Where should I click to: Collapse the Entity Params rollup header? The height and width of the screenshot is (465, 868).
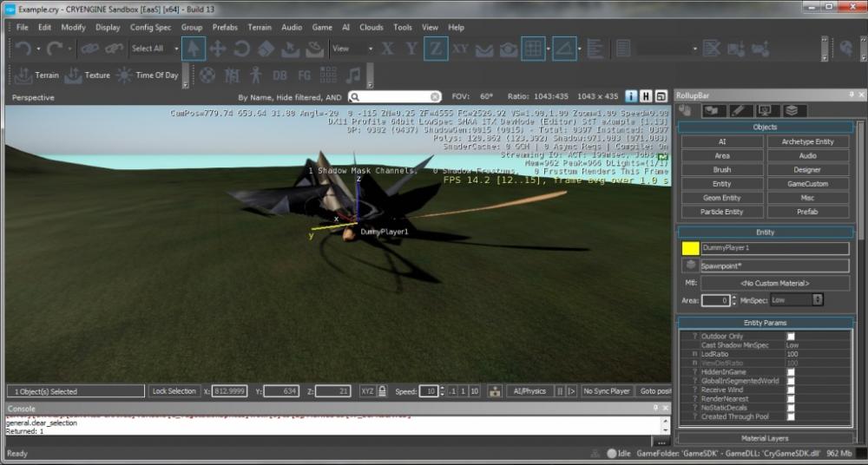[x=765, y=323]
